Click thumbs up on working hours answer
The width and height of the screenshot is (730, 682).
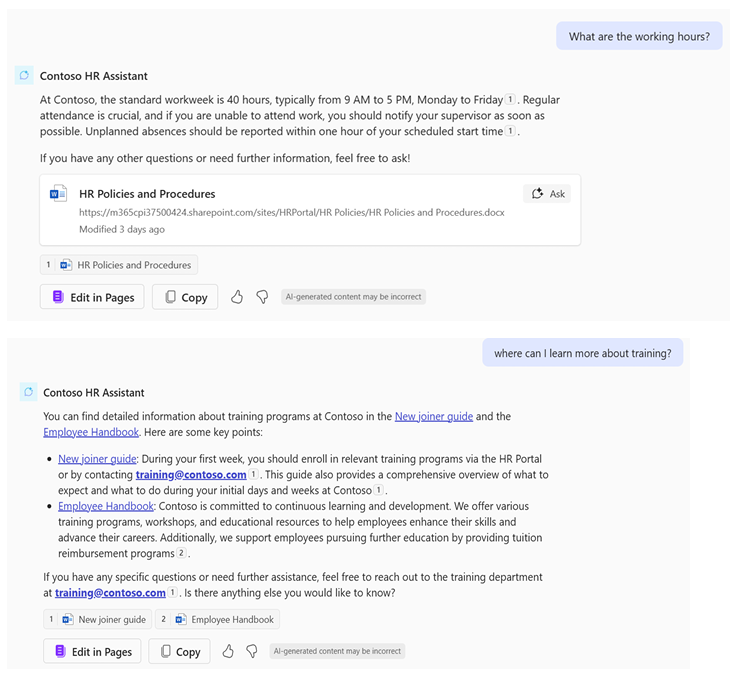pos(237,297)
